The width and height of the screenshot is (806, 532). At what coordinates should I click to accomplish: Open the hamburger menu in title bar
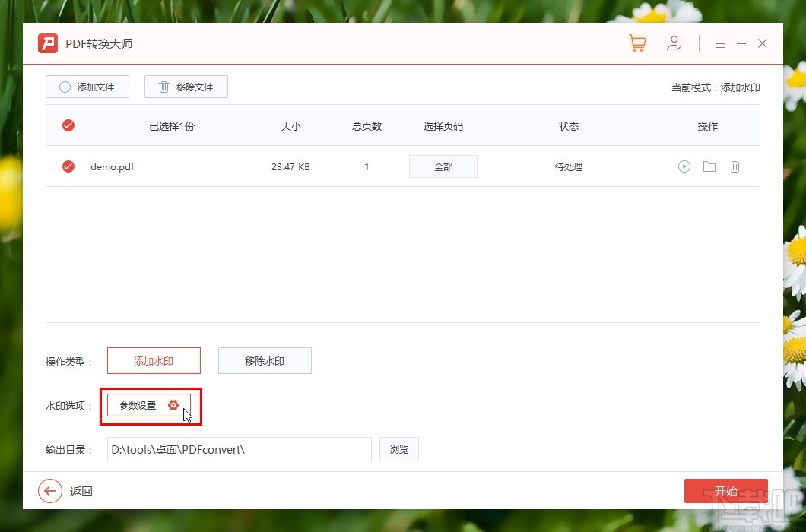coord(719,43)
